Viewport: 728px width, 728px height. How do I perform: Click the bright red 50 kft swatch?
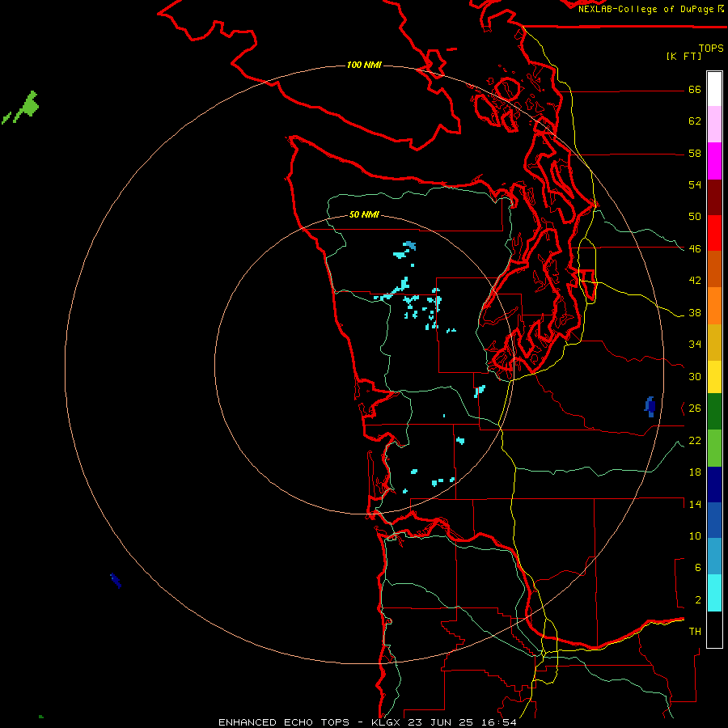pyautogui.click(x=714, y=233)
